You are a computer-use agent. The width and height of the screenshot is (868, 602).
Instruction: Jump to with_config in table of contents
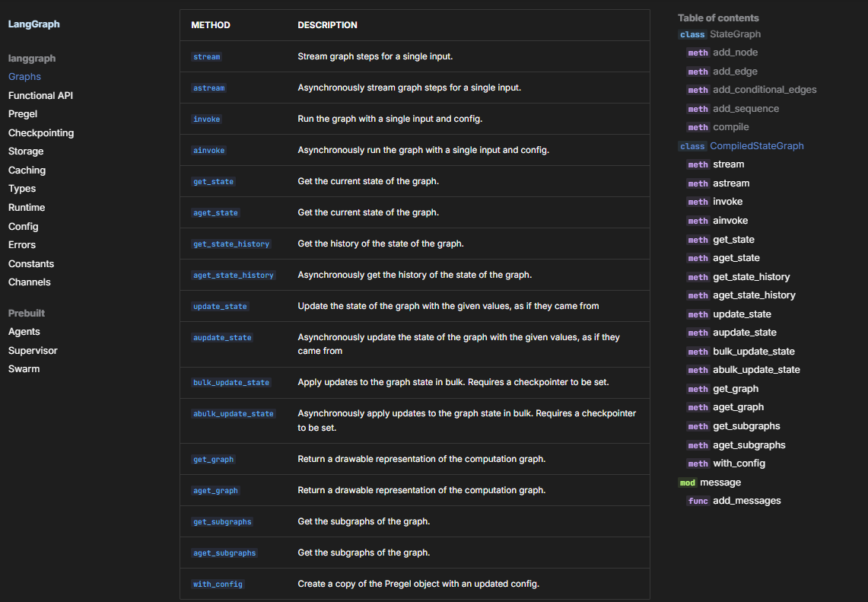[739, 463]
